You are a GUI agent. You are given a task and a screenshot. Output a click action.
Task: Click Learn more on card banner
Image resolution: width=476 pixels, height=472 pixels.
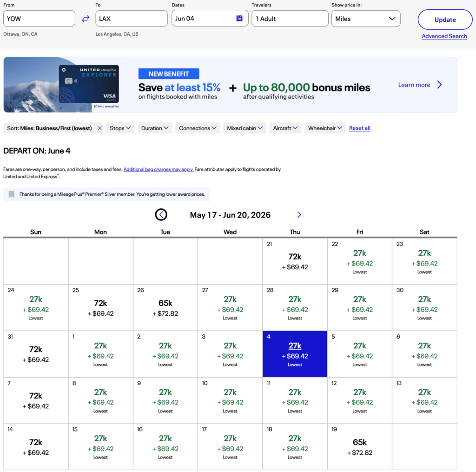414,85
